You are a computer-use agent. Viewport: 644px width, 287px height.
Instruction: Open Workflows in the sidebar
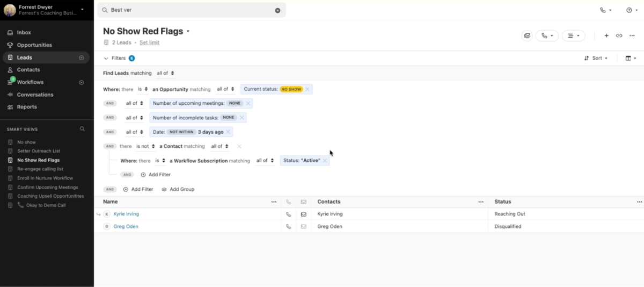click(30, 82)
